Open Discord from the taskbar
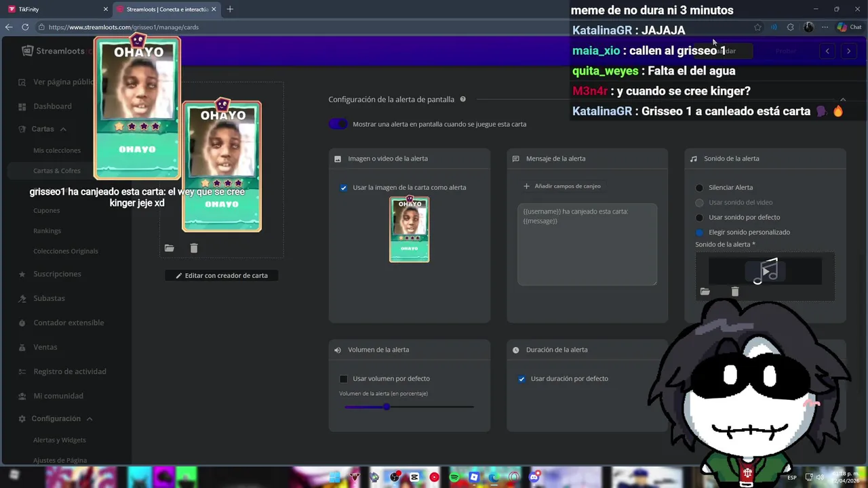This screenshot has height=488, width=868. point(534,477)
